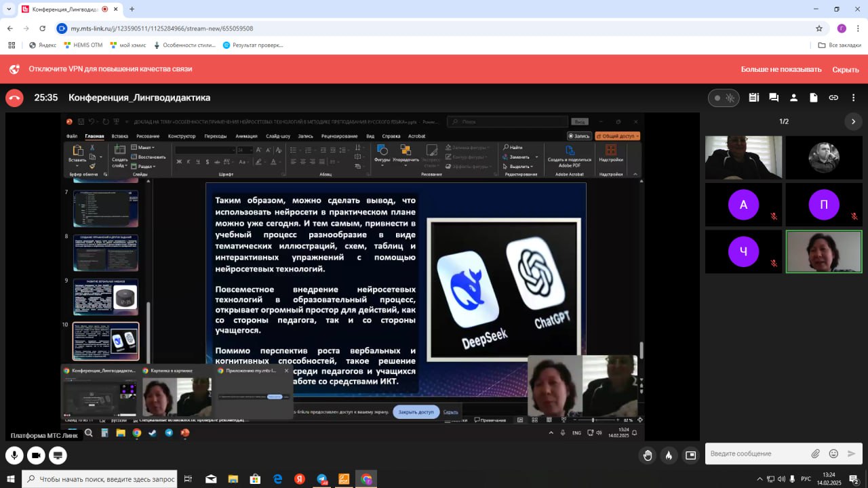Open Microsoft Edge from the taskbar
868x488 pixels.
(277, 479)
